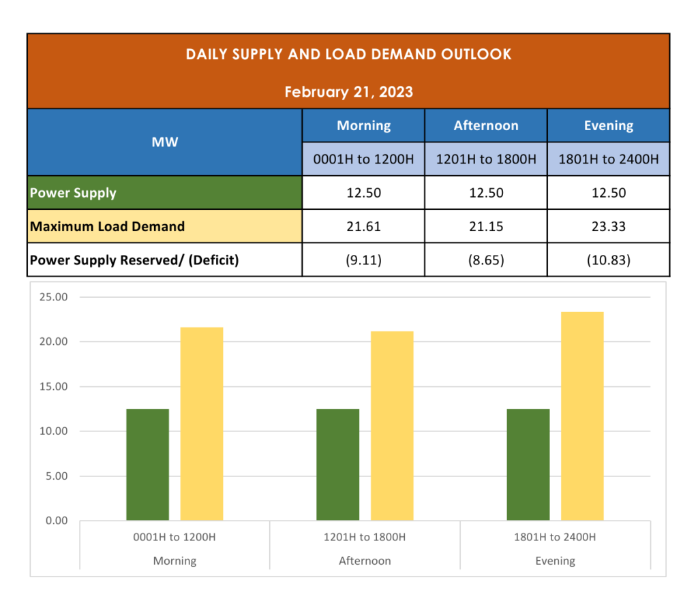This screenshot has width=698, height=616.
Task: Select the 'Afternoon' label below the chart
Action: pyautogui.click(x=365, y=561)
